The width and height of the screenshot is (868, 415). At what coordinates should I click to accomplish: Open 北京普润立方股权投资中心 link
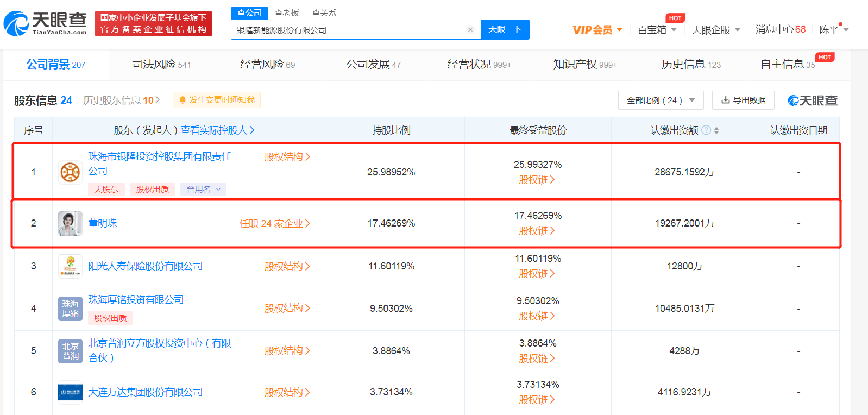[x=160, y=350]
